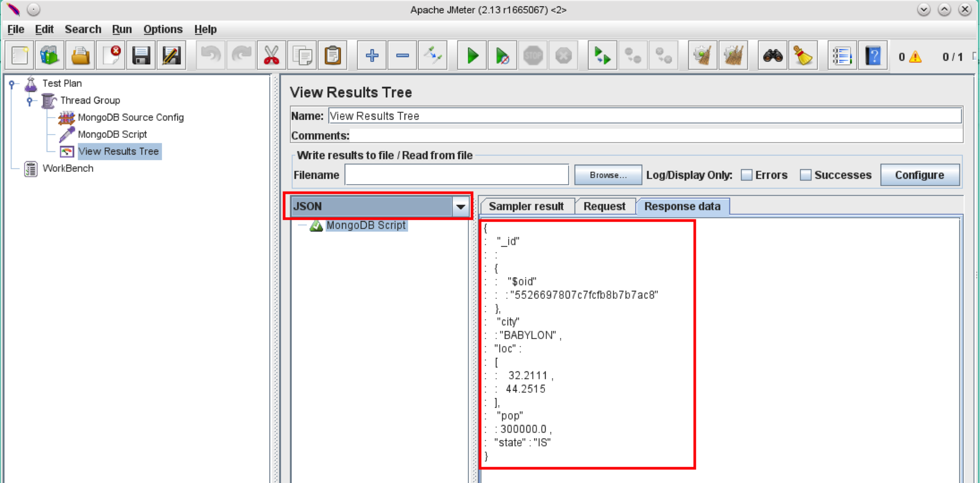Click the Reset search broom icon
The image size is (980, 483).
(803, 56)
